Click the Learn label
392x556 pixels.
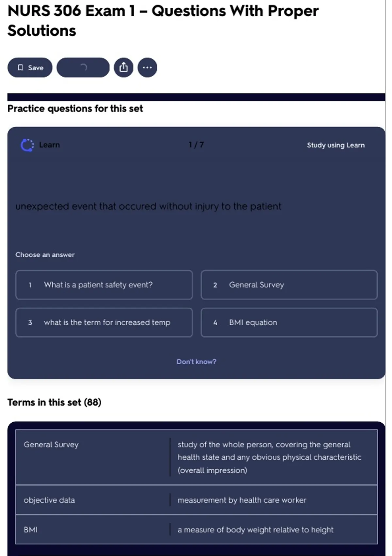click(x=49, y=145)
